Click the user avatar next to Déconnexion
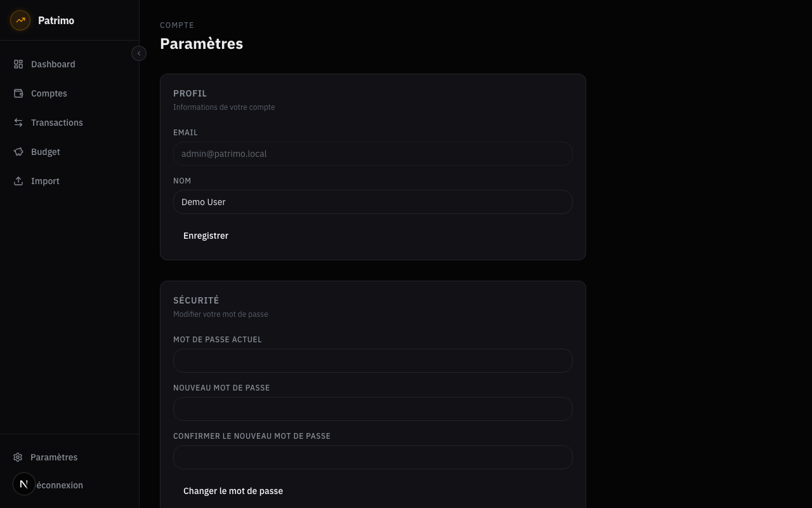This screenshot has width=812, height=508. 24,484
